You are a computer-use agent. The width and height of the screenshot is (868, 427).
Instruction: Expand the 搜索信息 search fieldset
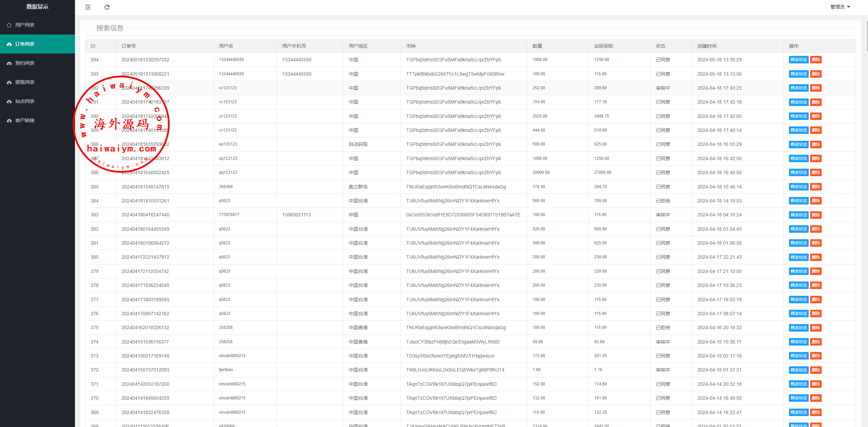110,28
